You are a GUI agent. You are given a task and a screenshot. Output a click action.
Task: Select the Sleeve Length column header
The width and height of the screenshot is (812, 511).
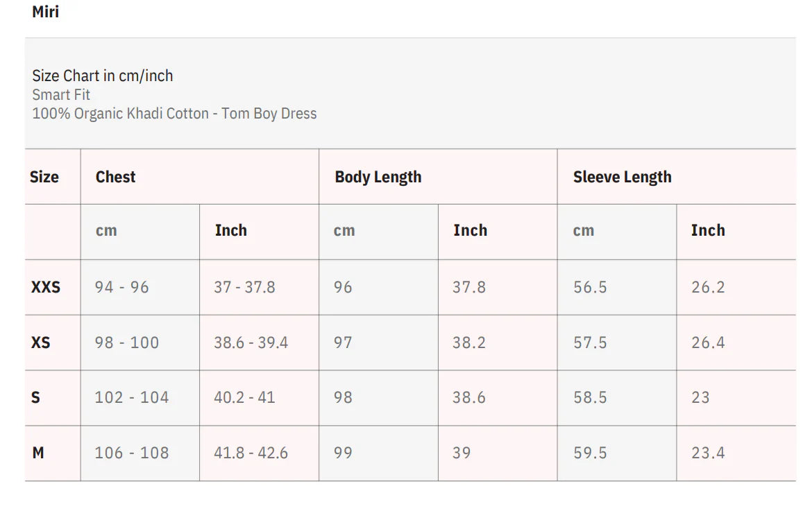coord(623,177)
